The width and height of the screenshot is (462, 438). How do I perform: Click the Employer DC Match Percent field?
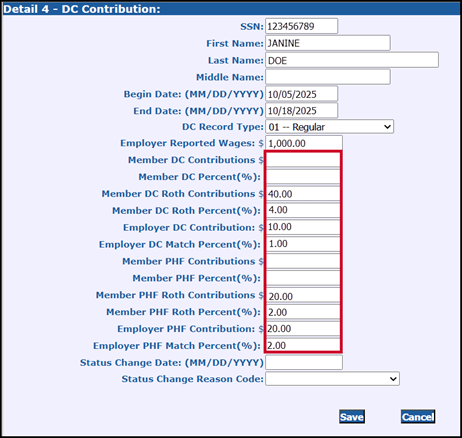[x=303, y=244]
